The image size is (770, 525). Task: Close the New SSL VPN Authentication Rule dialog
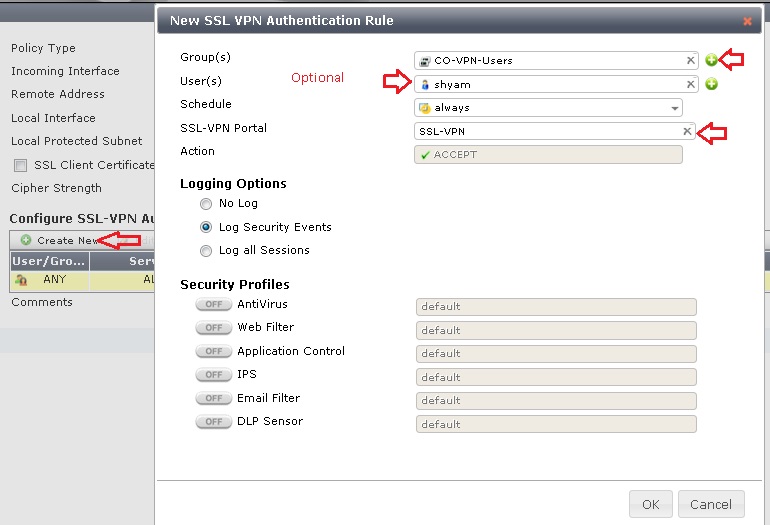point(747,21)
